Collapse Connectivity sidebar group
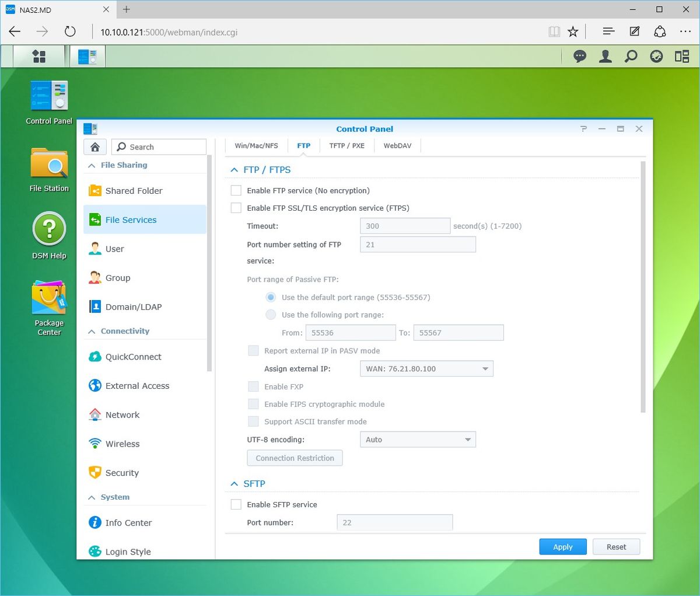This screenshot has height=596, width=700. click(x=92, y=331)
